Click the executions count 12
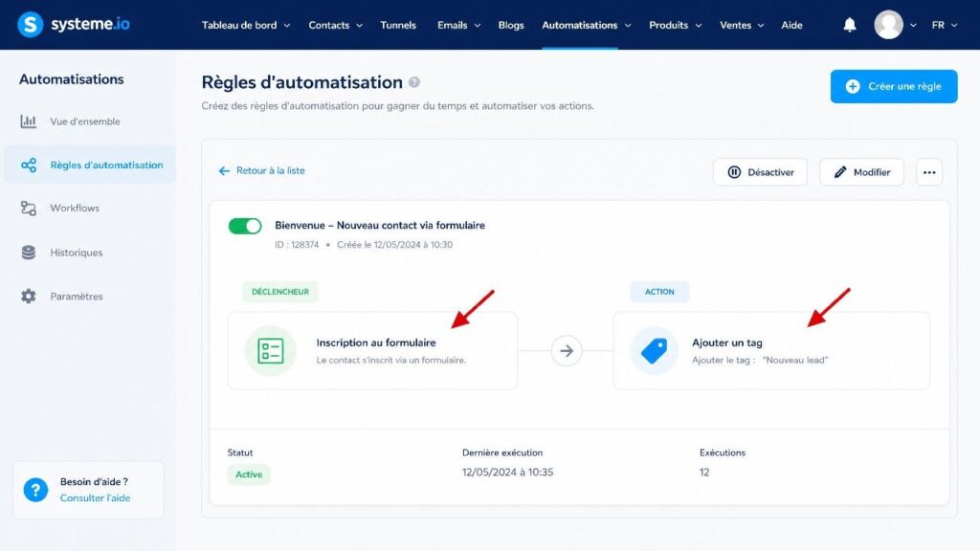This screenshot has width=980, height=551. [x=704, y=473]
